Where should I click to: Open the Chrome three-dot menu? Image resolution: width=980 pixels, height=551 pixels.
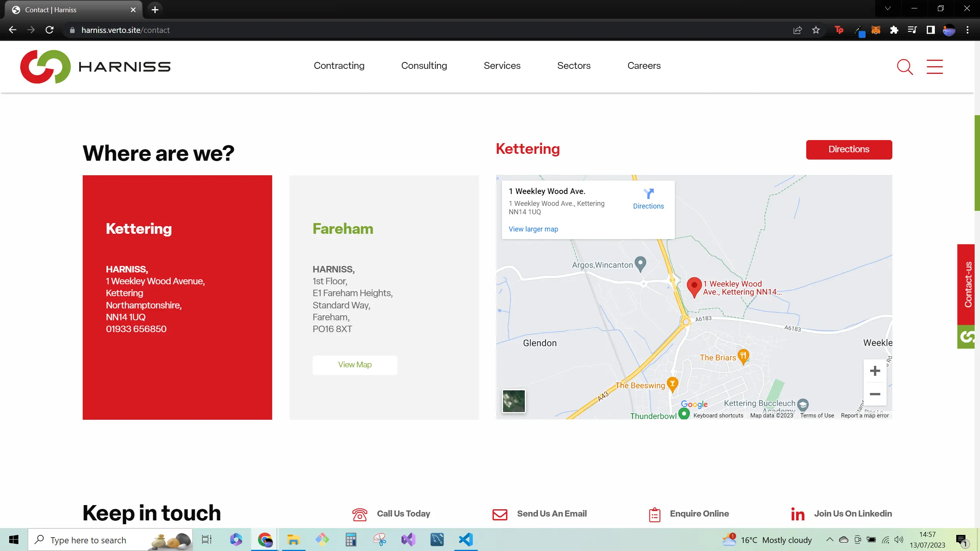pyautogui.click(x=967, y=30)
